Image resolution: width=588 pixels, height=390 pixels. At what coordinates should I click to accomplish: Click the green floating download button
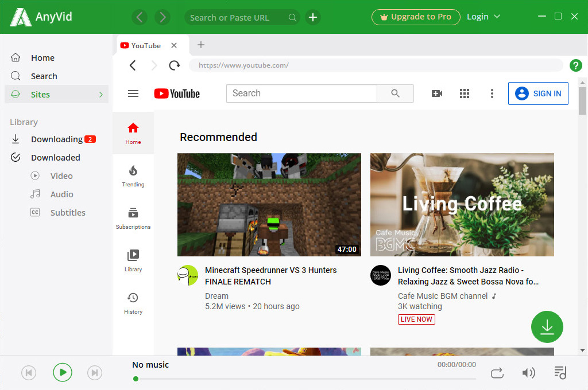(x=547, y=327)
